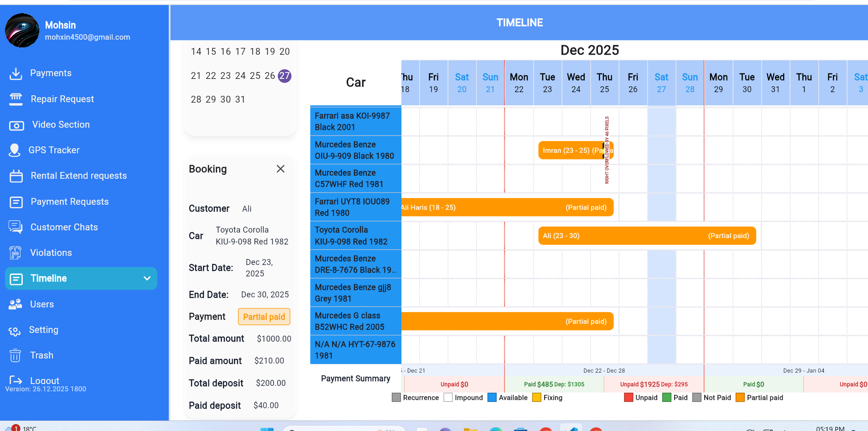
Task: Click the Repair Request icon
Action: pyautogui.click(x=16, y=99)
